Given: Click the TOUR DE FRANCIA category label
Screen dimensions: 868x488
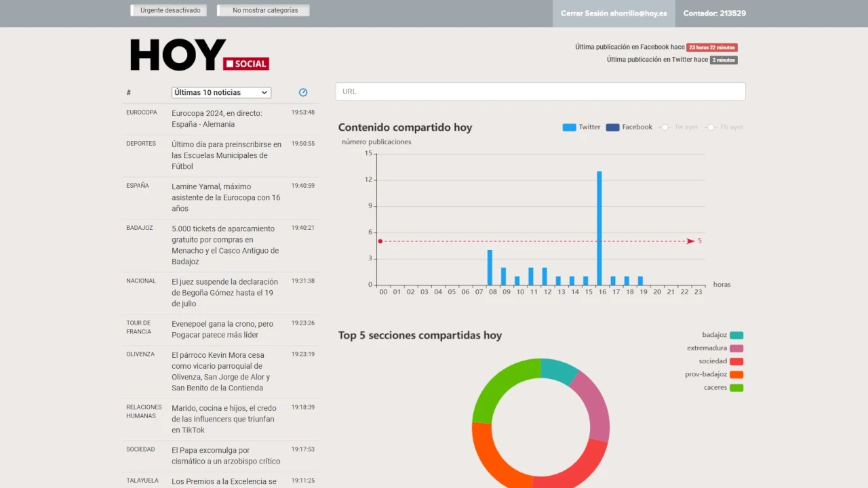Looking at the screenshot, I should pos(138,327).
